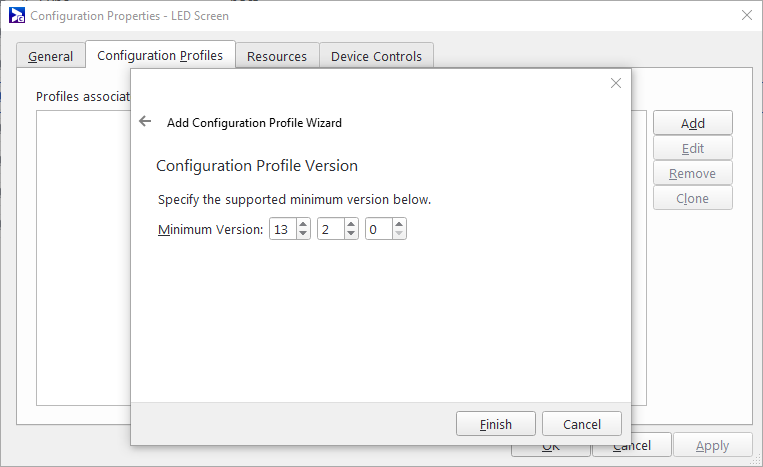Decrement the second version field showing 2
Screen dimensions: 763x467
point(351,235)
